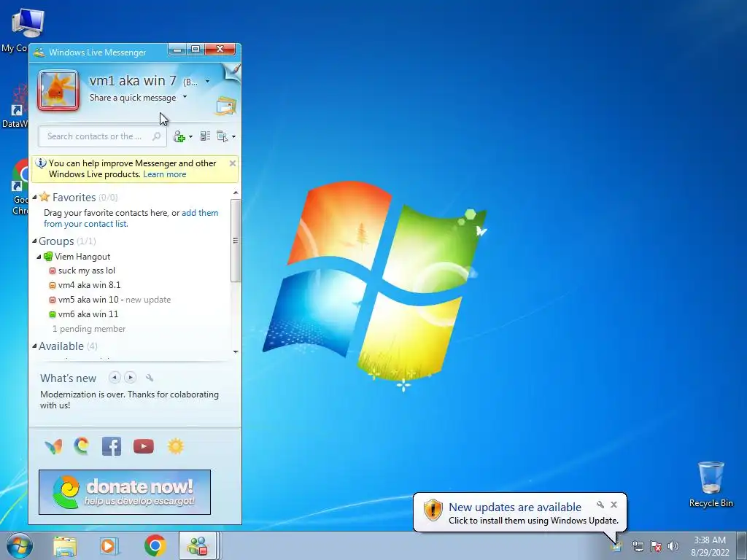The width and height of the screenshot is (747, 560).
Task: Click the paintbrush scene customize corner
Action: [233, 73]
